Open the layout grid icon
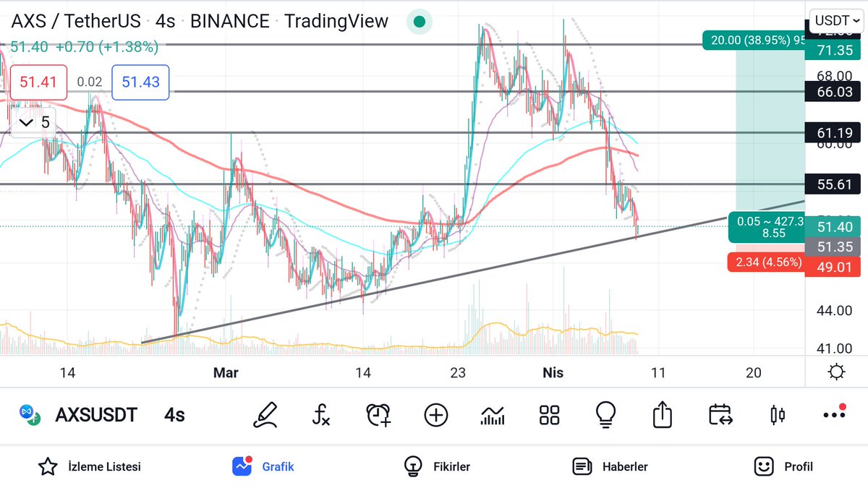868x488 pixels. (549, 415)
